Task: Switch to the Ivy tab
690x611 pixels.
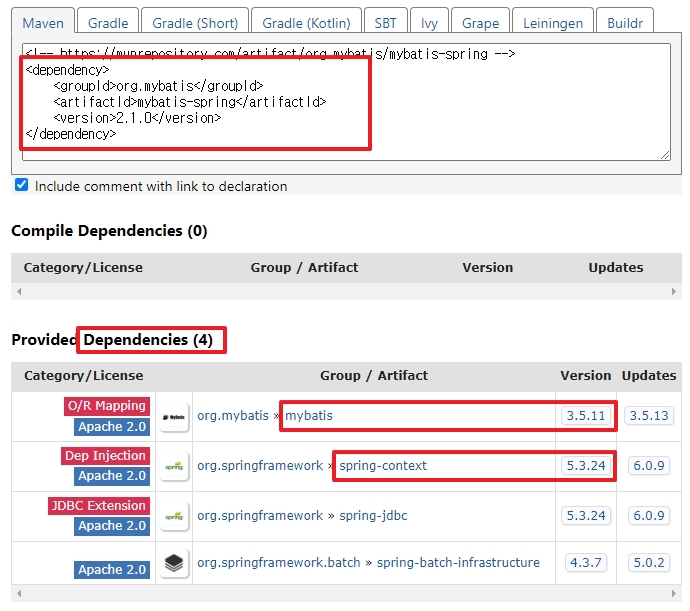Action: pos(429,22)
